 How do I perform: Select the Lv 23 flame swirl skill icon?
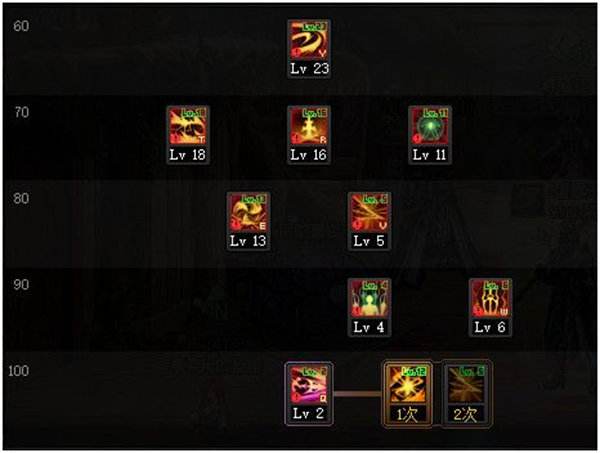tap(309, 40)
